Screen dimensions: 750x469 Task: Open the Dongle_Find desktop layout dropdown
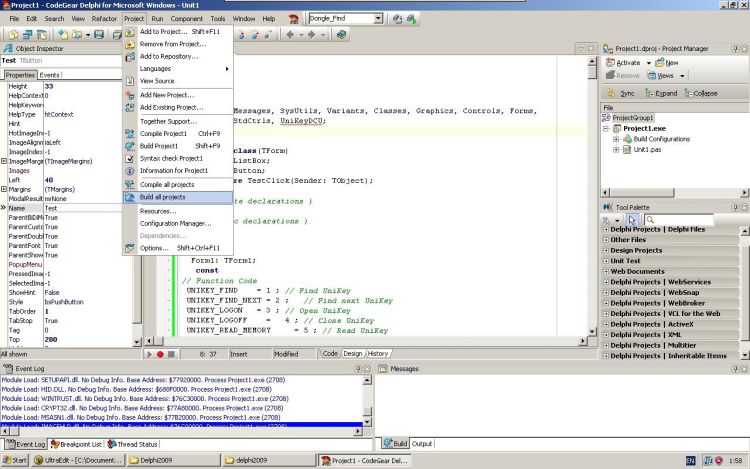tap(378, 19)
